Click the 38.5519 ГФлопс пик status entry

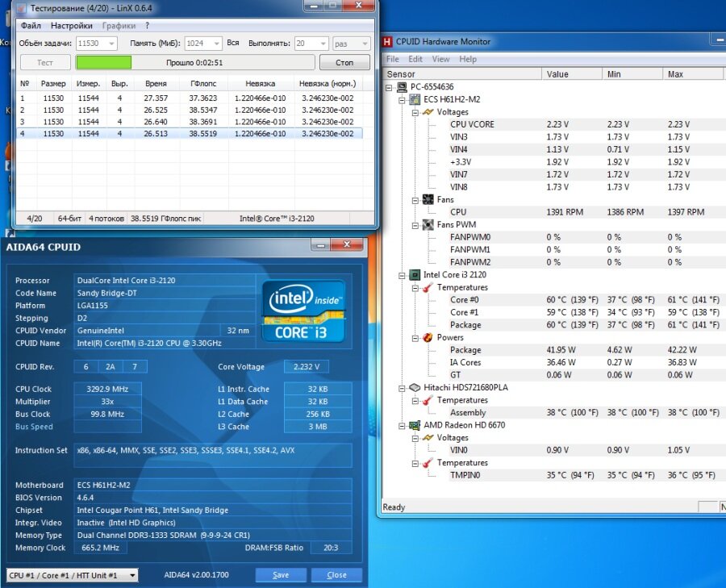click(165, 219)
